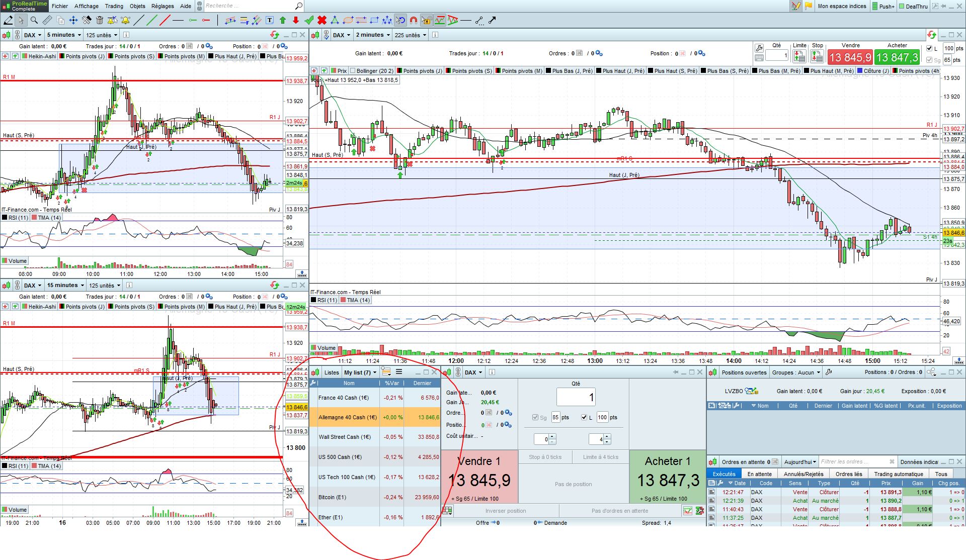Toggle the Sg checkbox beside 85 pts

tap(535, 417)
